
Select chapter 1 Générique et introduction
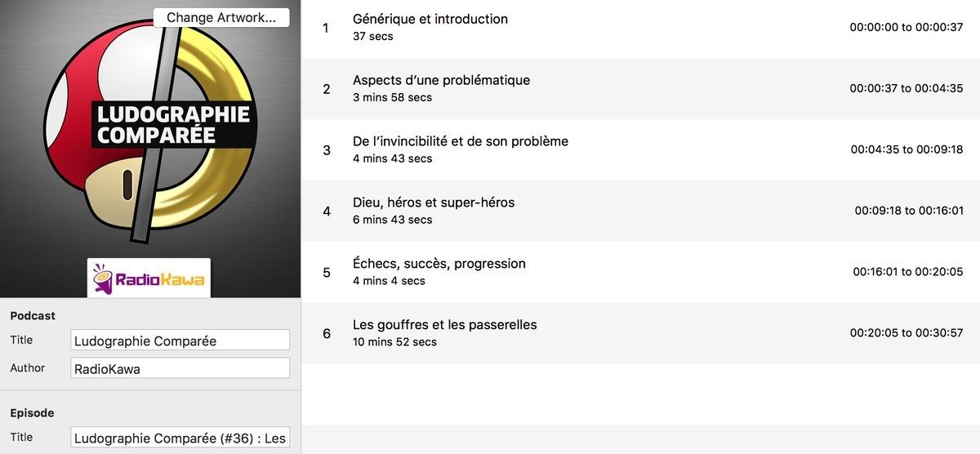coord(640,28)
